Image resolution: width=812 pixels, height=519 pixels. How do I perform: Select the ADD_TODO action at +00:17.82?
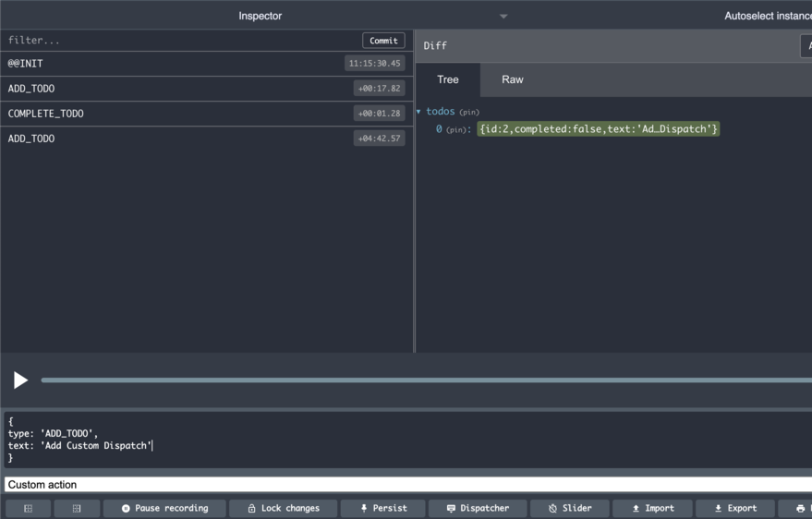(207, 89)
